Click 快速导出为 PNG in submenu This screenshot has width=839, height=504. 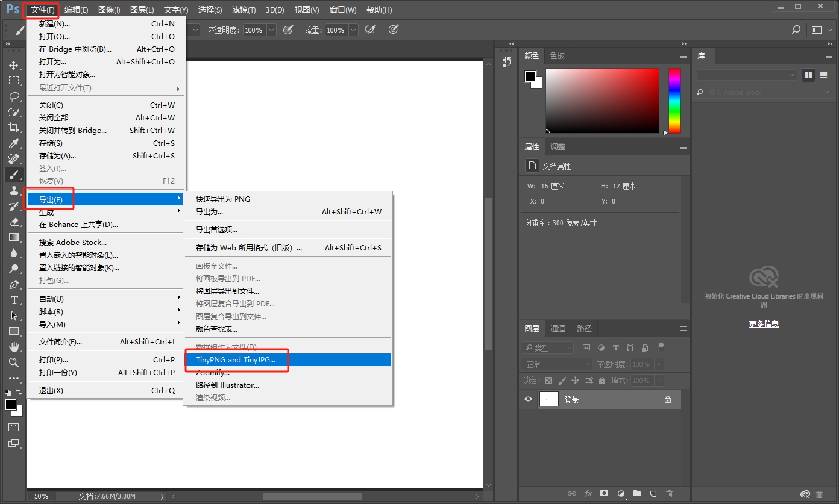click(223, 199)
